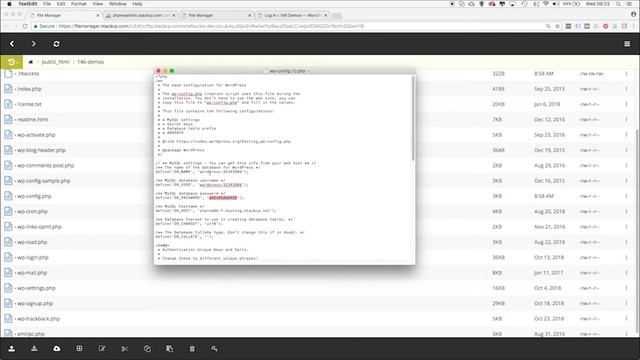Select the wp-trackback.php file
The height and width of the screenshot is (360, 640).
(38, 319)
